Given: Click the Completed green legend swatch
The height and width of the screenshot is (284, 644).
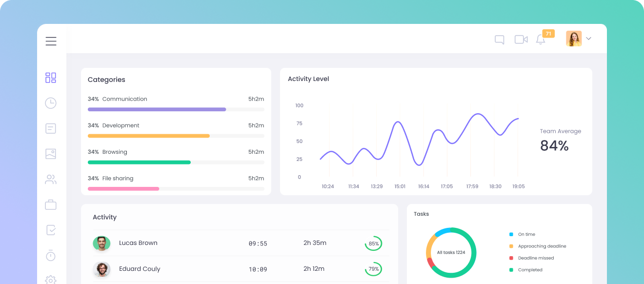Looking at the screenshot, I should pos(511,270).
